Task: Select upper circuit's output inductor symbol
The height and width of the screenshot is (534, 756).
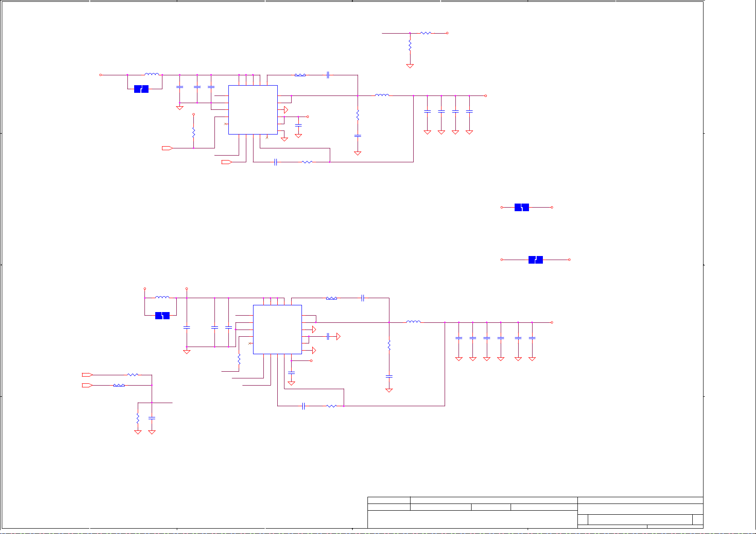Action: point(382,95)
